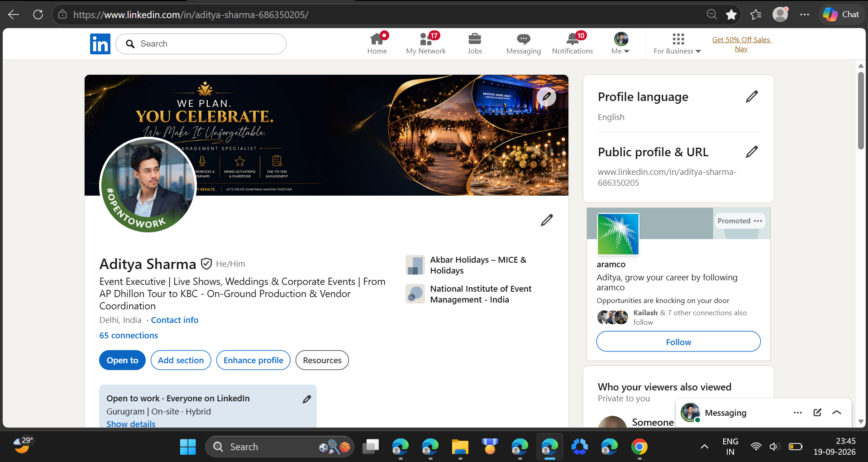
Task: Open Google Chrome from taskbar
Action: tap(639, 447)
